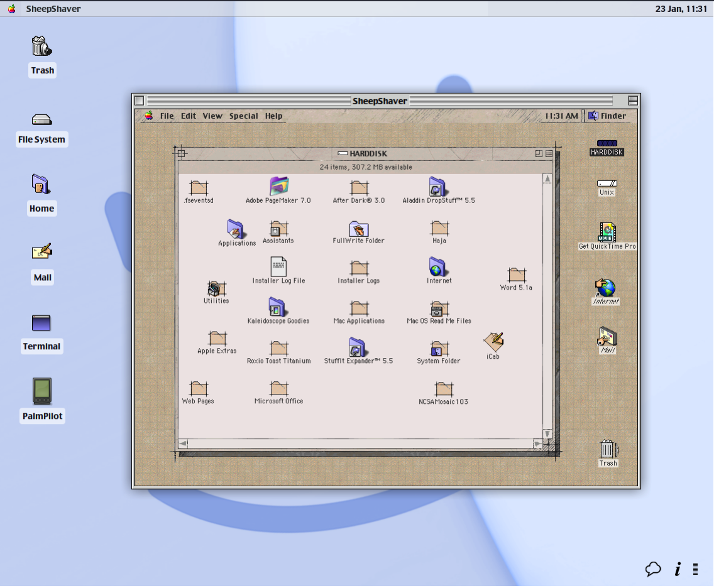Click the left arrow of the horizontal scrollbar

183,444
